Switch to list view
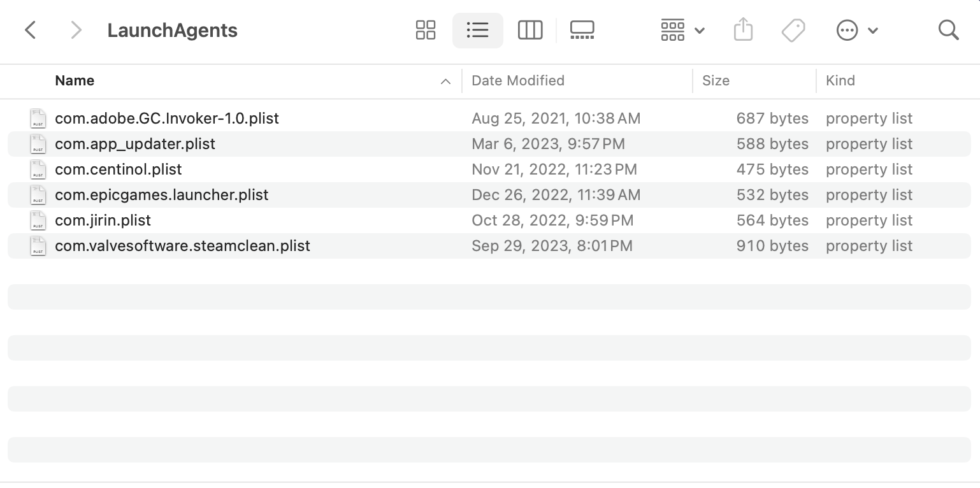The width and height of the screenshot is (980, 488). [x=477, y=30]
